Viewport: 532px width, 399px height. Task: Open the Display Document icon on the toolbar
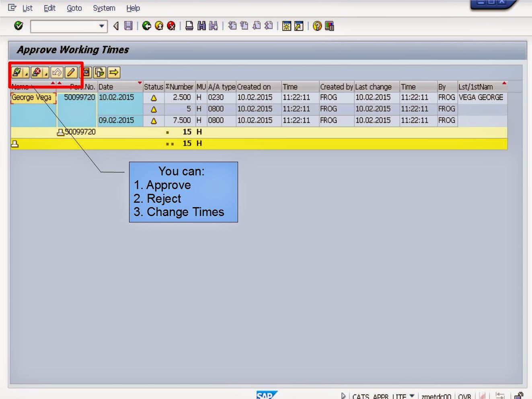[x=99, y=72]
